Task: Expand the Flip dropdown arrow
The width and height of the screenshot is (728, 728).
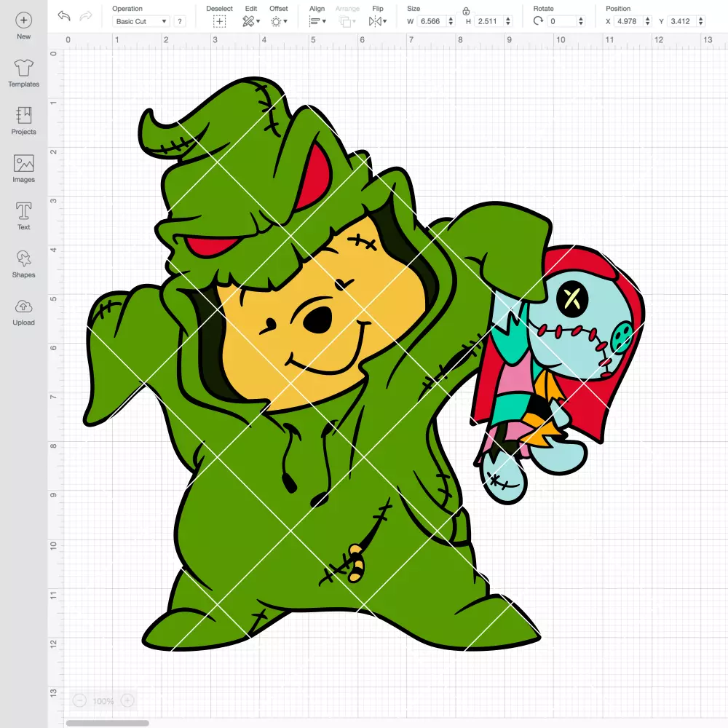Action: point(385,21)
